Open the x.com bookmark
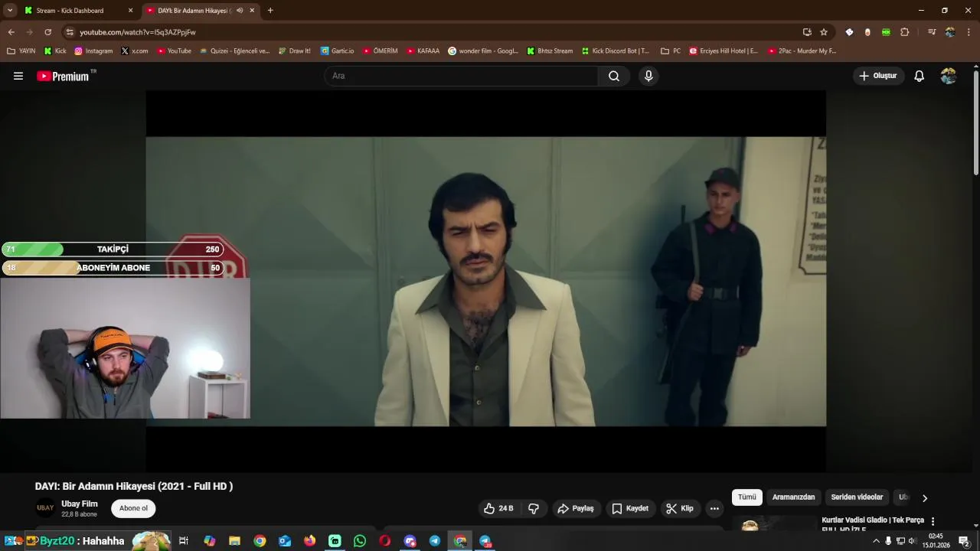This screenshot has width=980, height=551. (135, 51)
